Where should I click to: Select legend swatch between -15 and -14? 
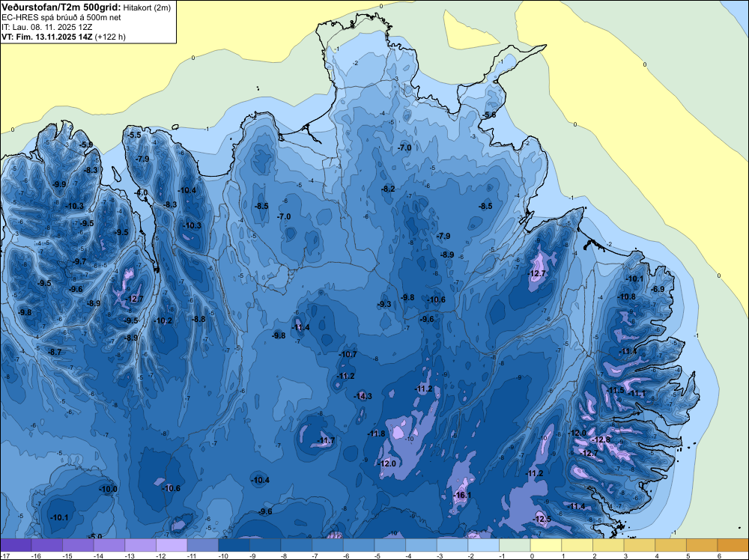tap(78, 545)
